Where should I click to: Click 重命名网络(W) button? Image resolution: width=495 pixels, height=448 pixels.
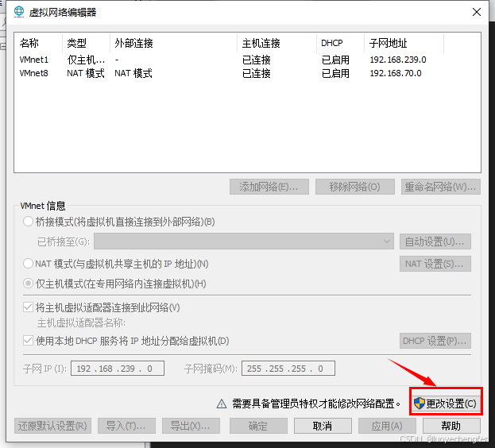441,187
